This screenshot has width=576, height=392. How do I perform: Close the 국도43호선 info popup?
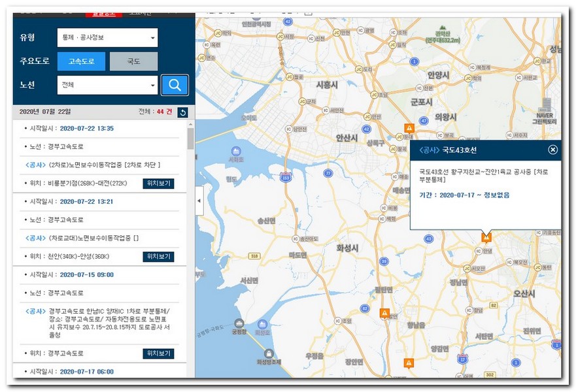click(553, 150)
